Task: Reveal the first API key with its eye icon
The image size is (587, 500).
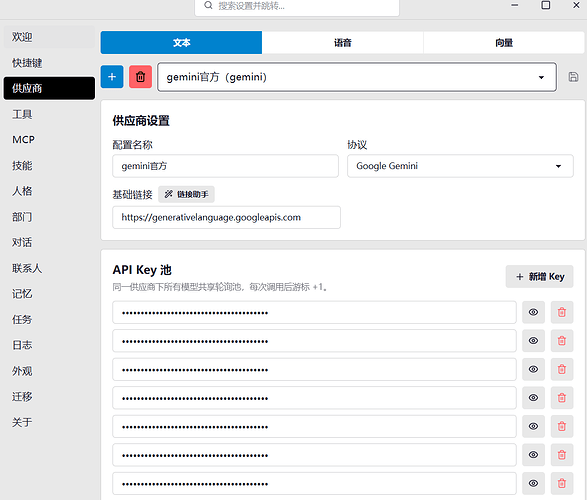Action: pos(533,312)
